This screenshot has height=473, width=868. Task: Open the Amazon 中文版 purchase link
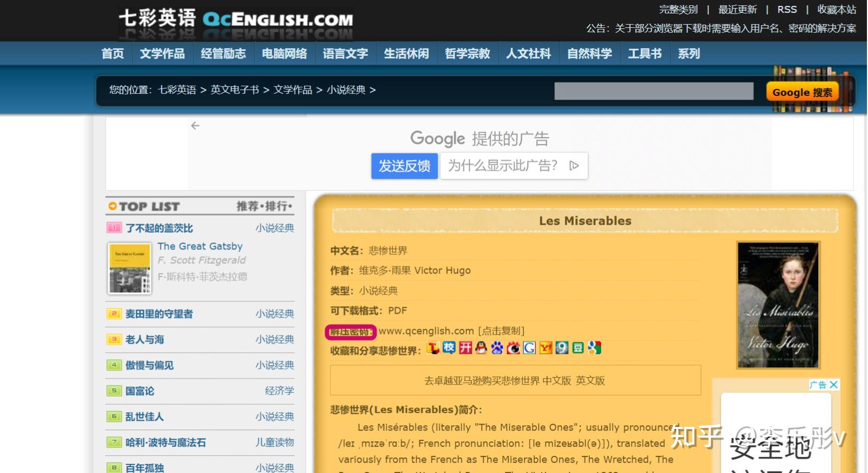pyautogui.click(x=557, y=381)
